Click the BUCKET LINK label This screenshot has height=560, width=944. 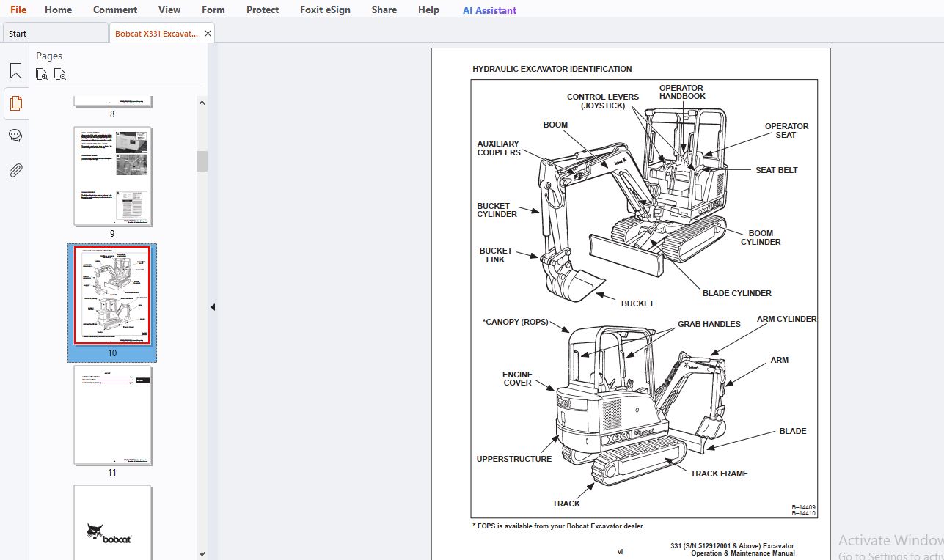496,255
